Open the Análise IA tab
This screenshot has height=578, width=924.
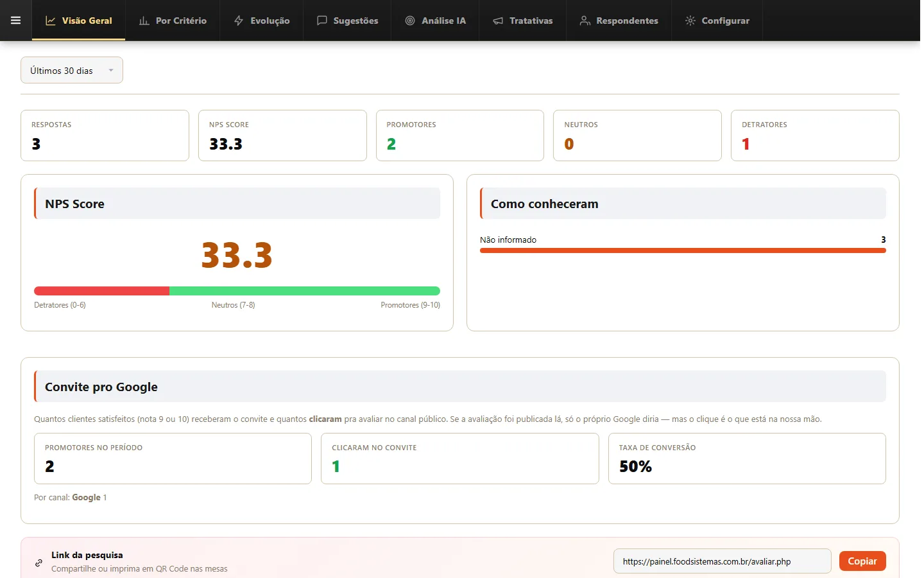(436, 21)
